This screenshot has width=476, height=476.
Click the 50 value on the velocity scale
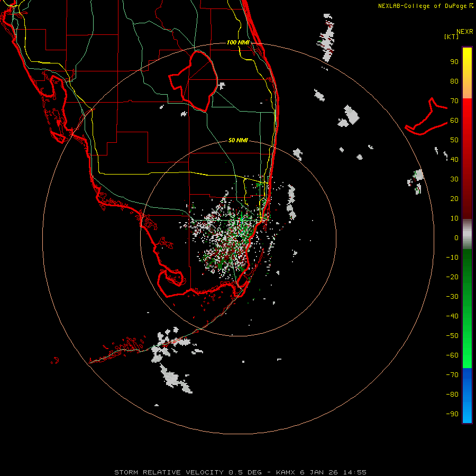[x=454, y=140]
